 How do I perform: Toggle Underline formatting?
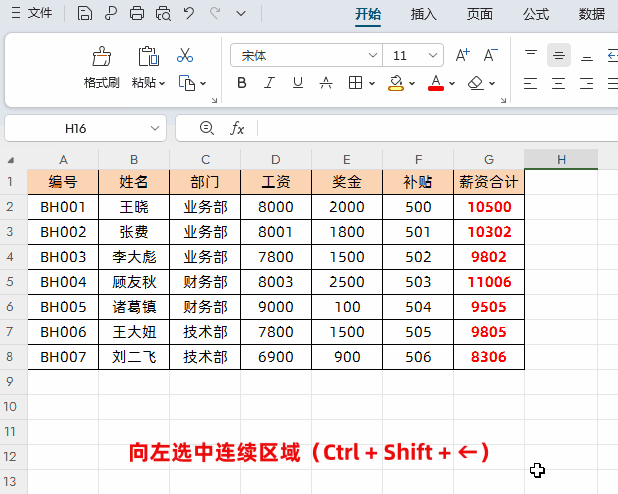point(298,83)
